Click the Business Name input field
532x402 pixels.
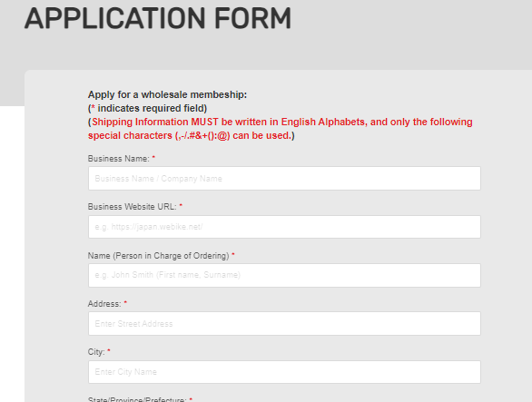[284, 179]
